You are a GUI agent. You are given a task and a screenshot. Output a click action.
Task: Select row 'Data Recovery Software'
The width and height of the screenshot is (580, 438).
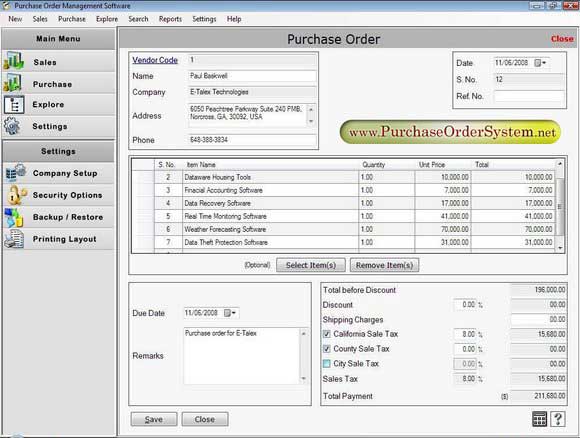(343, 203)
